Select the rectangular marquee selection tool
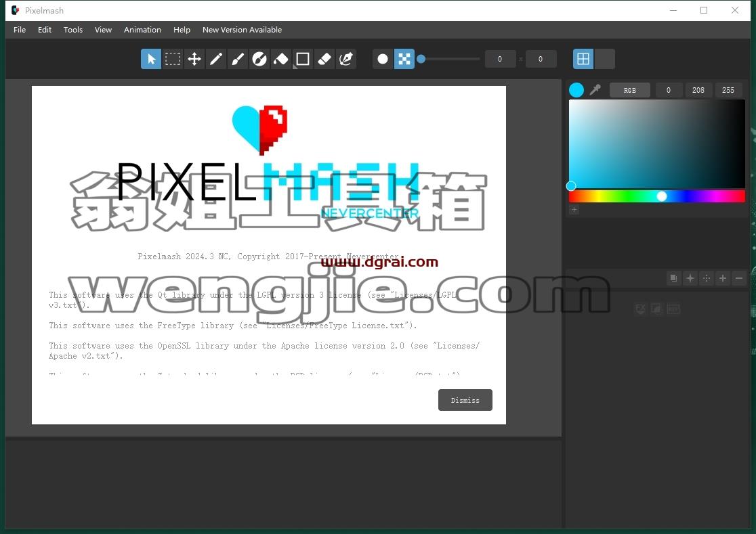Viewport: 756px width, 534px height. (x=173, y=60)
